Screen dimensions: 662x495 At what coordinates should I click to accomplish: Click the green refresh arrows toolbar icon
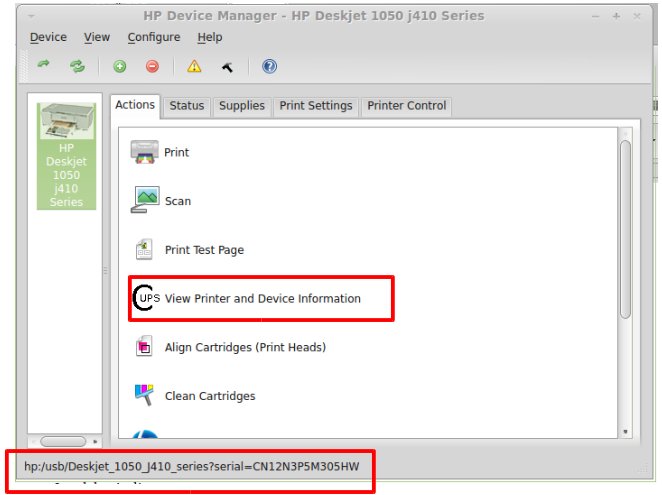(77, 66)
